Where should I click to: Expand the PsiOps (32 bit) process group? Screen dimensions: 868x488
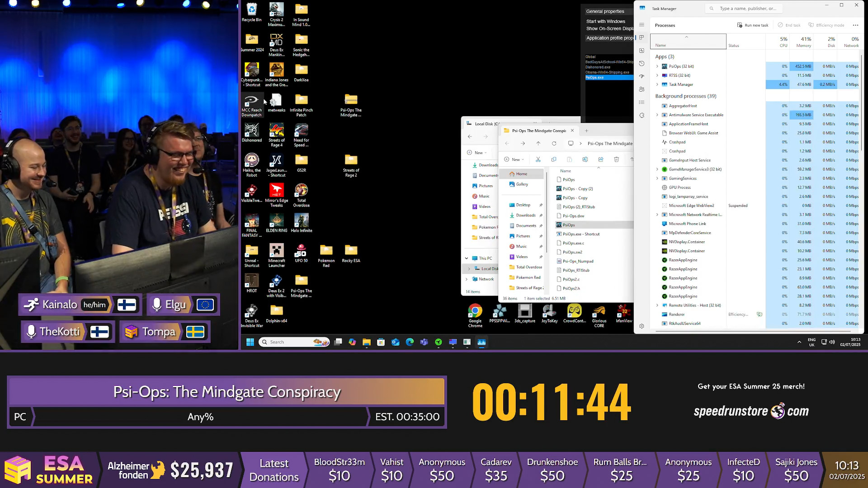coord(657,66)
